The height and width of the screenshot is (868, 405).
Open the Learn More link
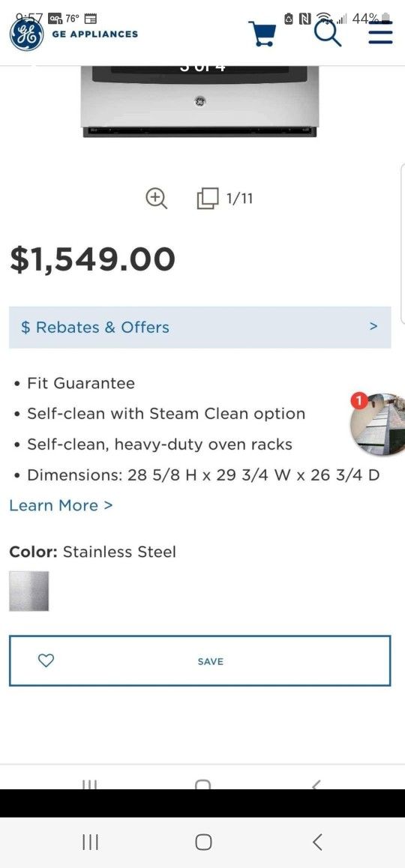pyautogui.click(x=61, y=505)
